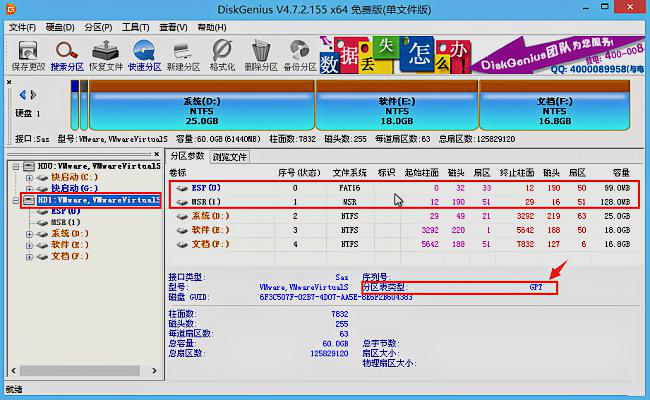Click the GPT partition table type value
Image resolution: width=650 pixels, height=400 pixels.
coord(536,287)
